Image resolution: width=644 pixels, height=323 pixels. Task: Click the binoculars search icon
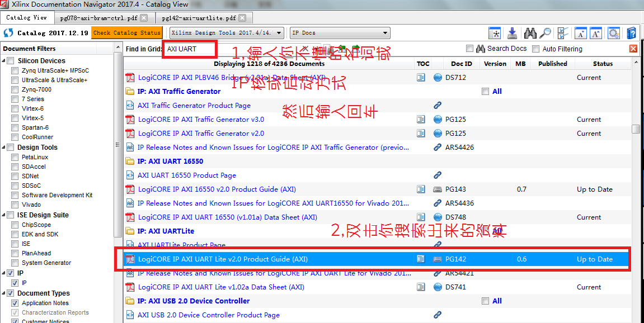coord(530,33)
